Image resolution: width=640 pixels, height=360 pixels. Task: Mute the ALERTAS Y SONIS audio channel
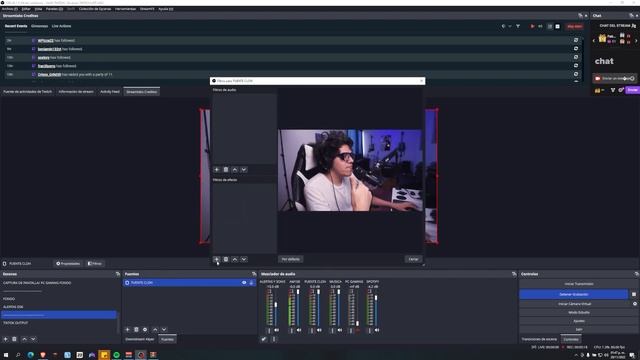click(277, 330)
